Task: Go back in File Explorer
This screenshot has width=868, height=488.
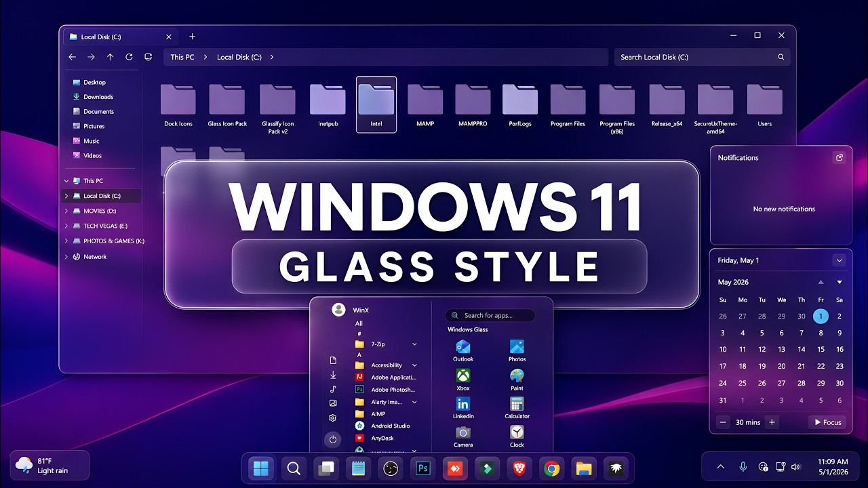Action: [73, 57]
